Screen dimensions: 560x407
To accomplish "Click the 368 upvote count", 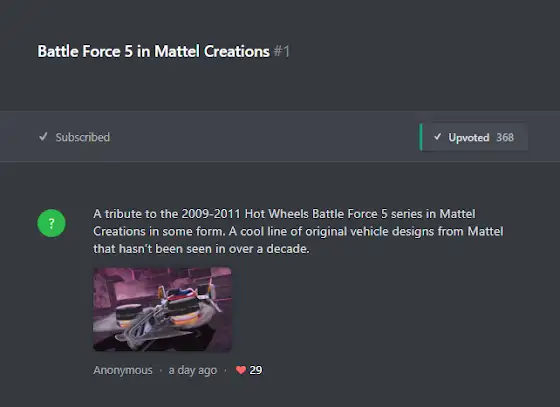I will pos(505,137).
